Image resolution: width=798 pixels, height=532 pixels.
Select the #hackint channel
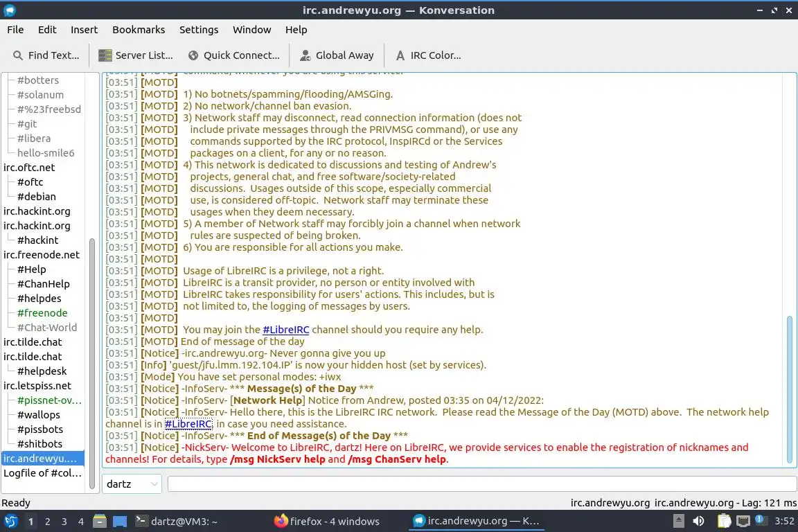point(37,240)
